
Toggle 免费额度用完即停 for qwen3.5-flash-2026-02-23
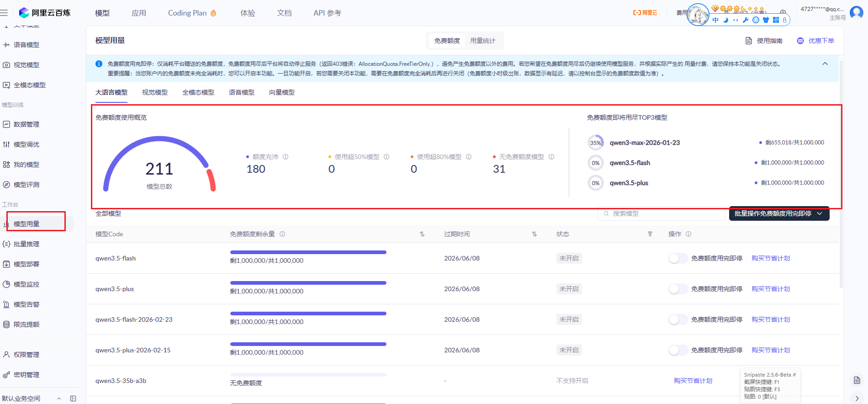tap(678, 319)
